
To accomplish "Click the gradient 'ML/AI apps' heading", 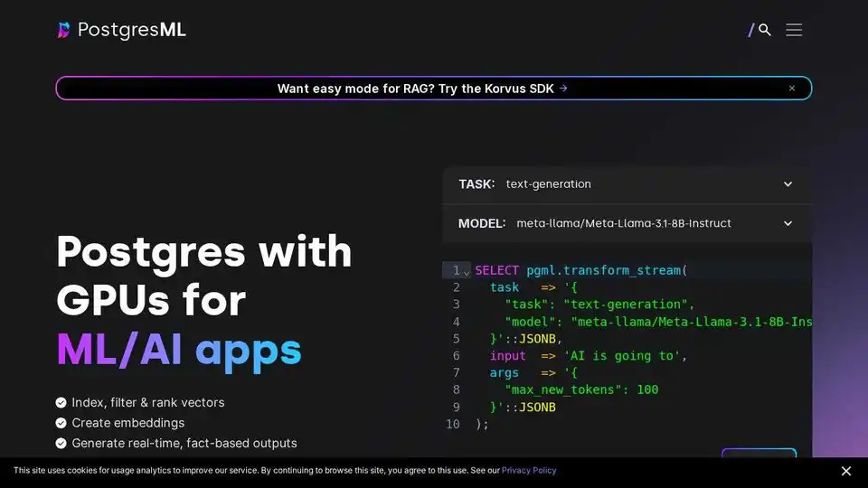I will 179,351.
